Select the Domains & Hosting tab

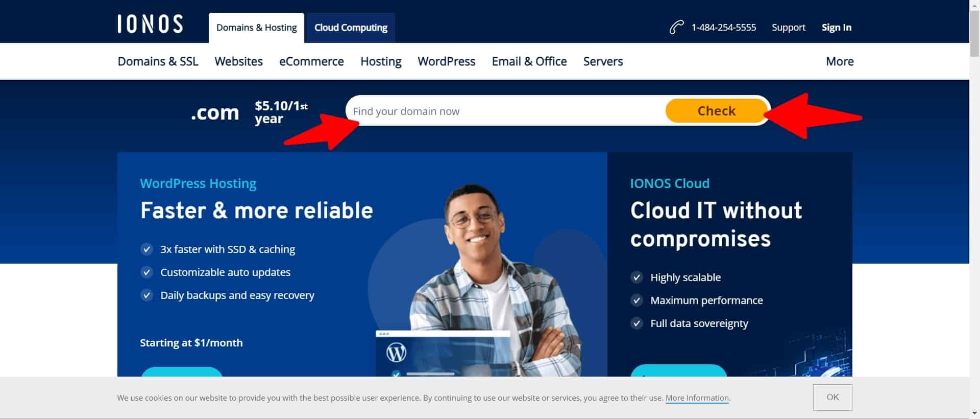[x=256, y=28]
